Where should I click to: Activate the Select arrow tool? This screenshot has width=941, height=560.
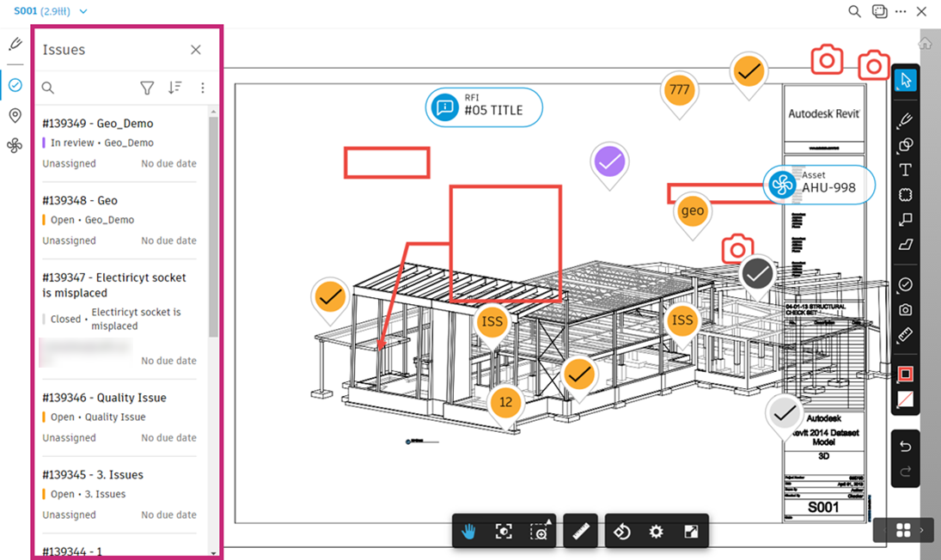906,80
